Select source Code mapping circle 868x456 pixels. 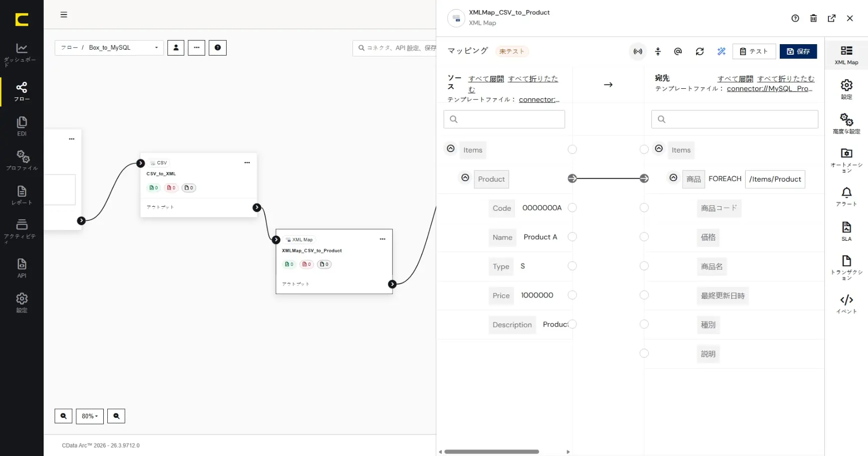572,208
